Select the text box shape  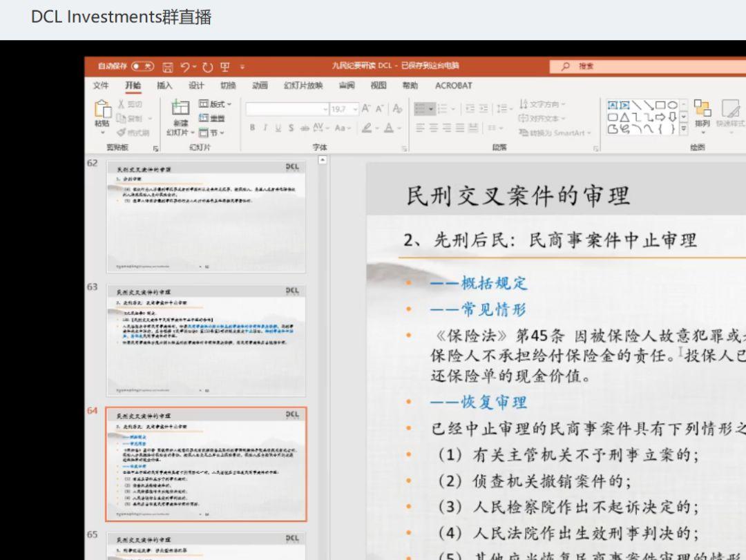(612, 105)
